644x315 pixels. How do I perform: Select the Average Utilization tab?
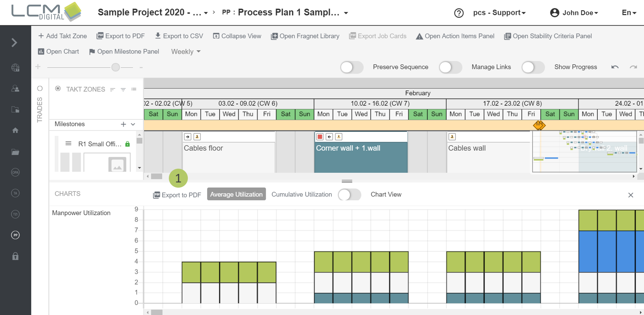click(x=236, y=194)
